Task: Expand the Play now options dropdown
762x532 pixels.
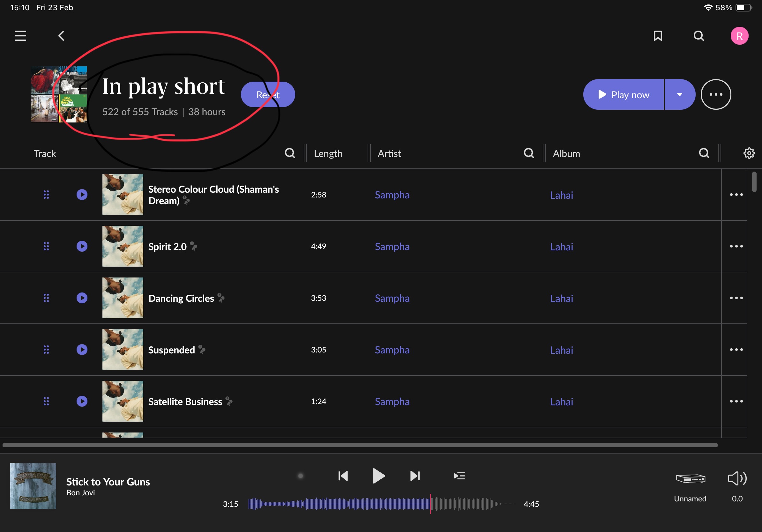Action: tap(679, 94)
